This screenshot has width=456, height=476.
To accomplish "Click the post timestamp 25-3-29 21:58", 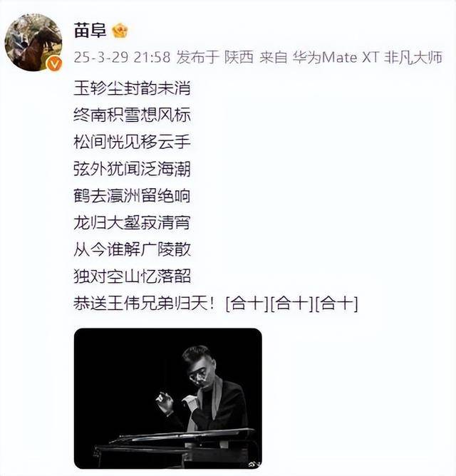I will pyautogui.click(x=122, y=58).
